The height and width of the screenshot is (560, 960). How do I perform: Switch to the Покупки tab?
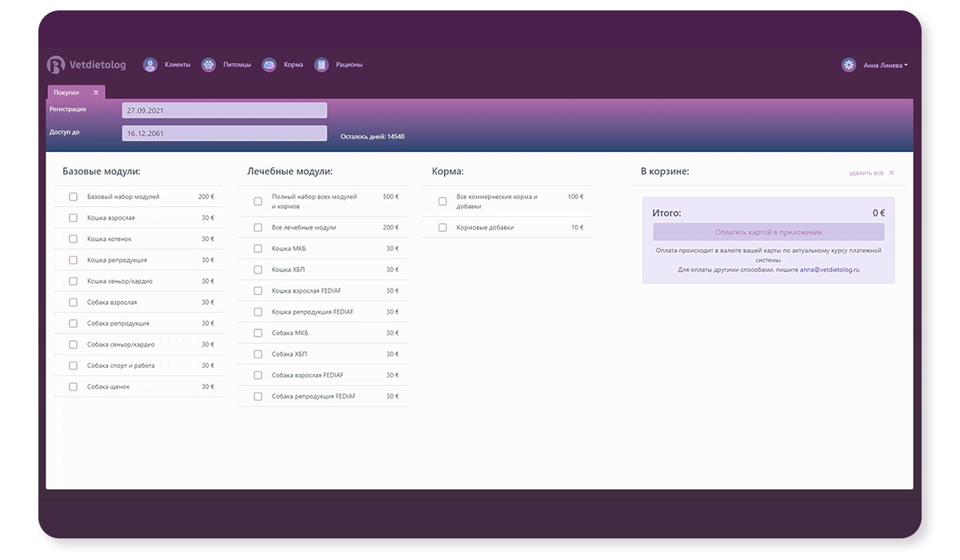click(67, 93)
